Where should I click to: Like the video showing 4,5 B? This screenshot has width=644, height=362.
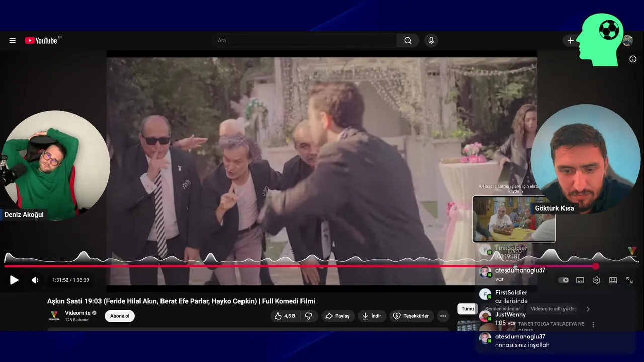tap(285, 316)
